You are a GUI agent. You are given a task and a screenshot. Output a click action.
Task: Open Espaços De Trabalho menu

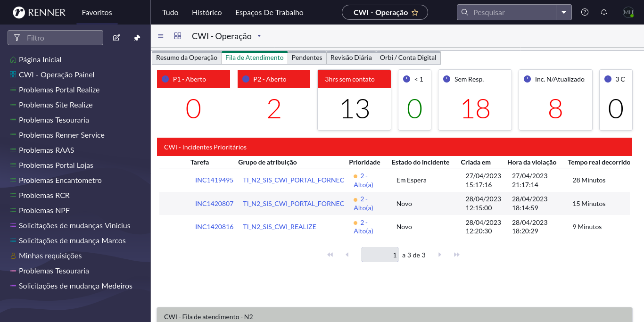[269, 12]
